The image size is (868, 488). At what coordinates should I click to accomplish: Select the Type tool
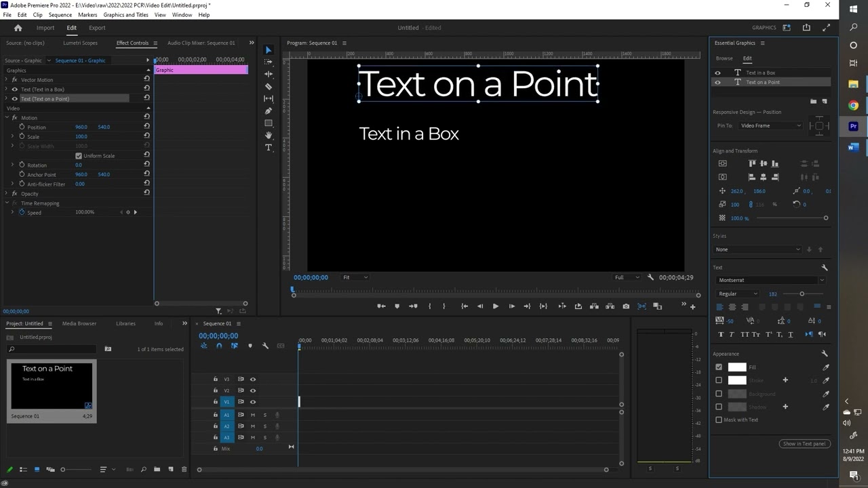[269, 148]
